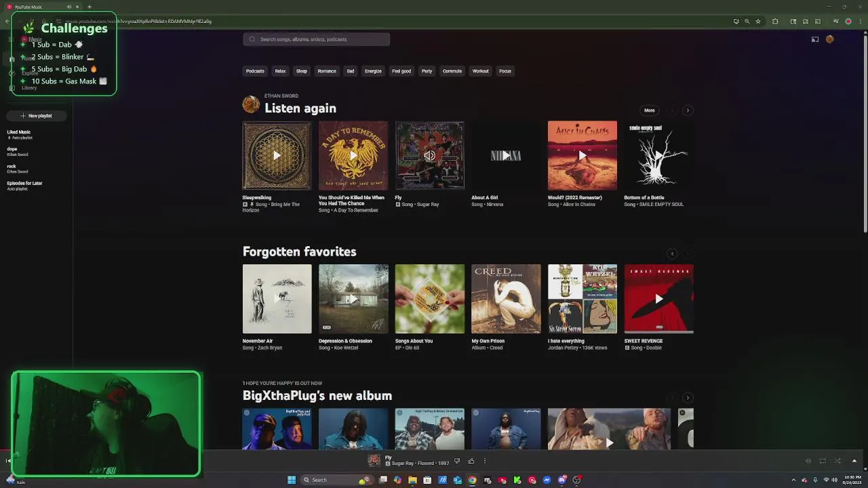Select the Sleep mood chip
The image size is (868, 488).
click(301, 71)
